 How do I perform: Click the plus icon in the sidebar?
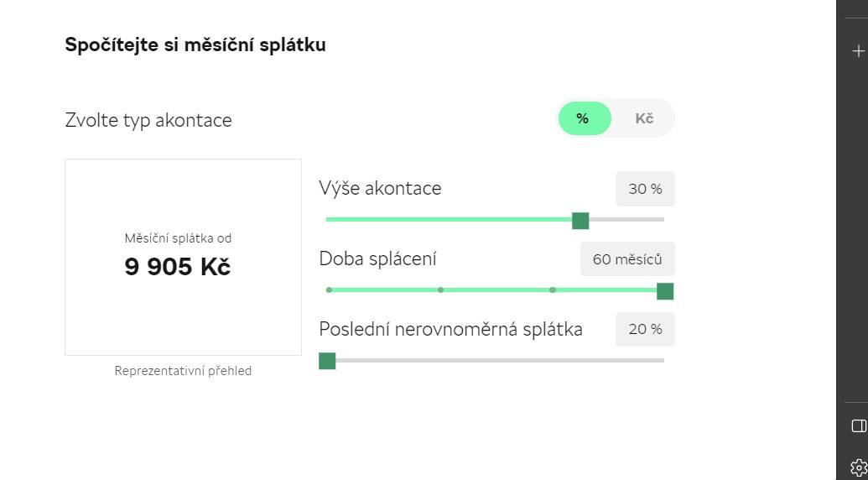pos(858,51)
